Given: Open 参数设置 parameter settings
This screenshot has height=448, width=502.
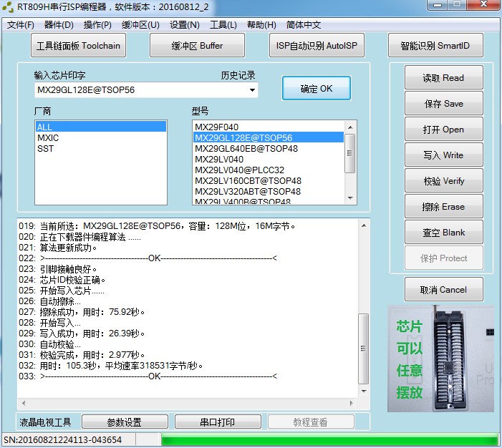Looking at the screenshot, I should 125,422.
